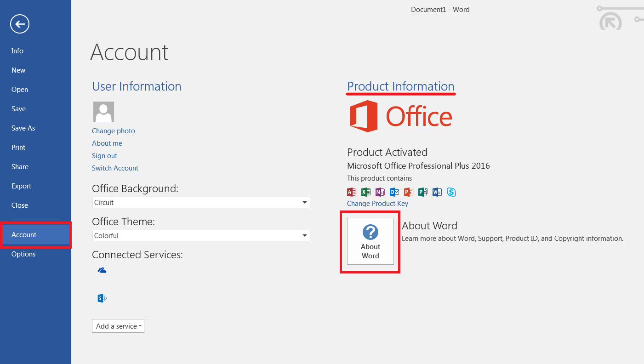This screenshot has width=644, height=364.
Task: Click the Connected Services heading
Action: pyautogui.click(x=137, y=255)
